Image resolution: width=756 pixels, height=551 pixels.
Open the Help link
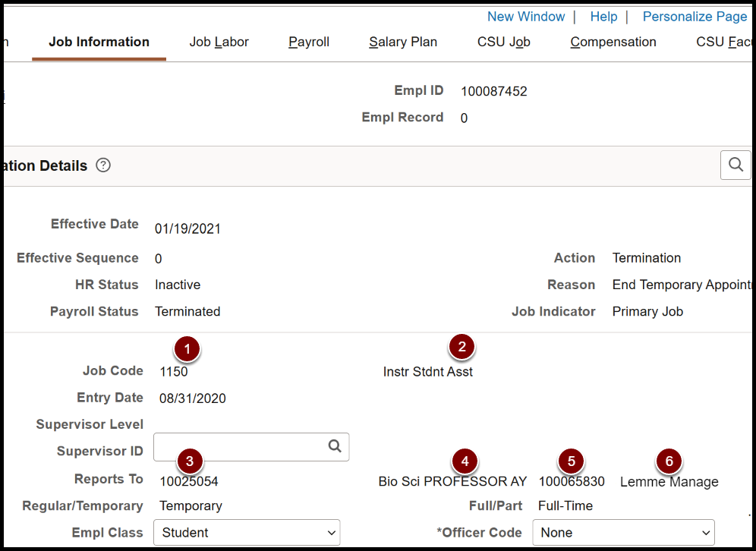(x=603, y=17)
